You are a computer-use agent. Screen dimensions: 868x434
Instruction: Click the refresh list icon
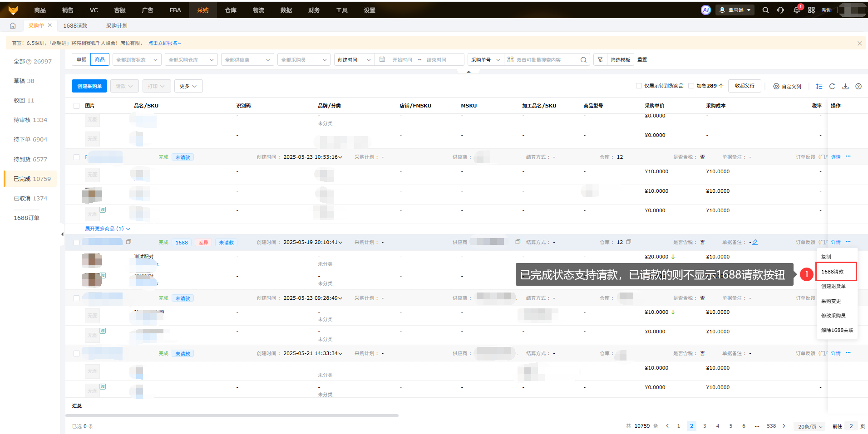tap(832, 86)
